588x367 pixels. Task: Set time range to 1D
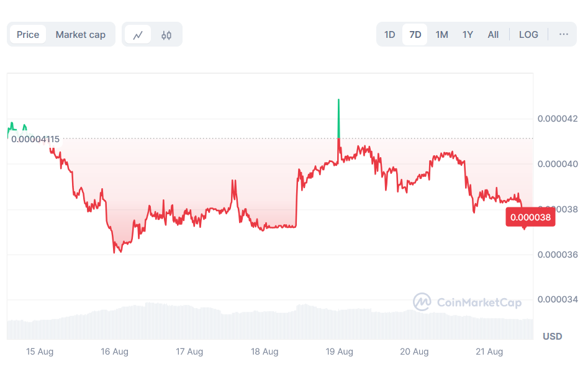point(389,35)
